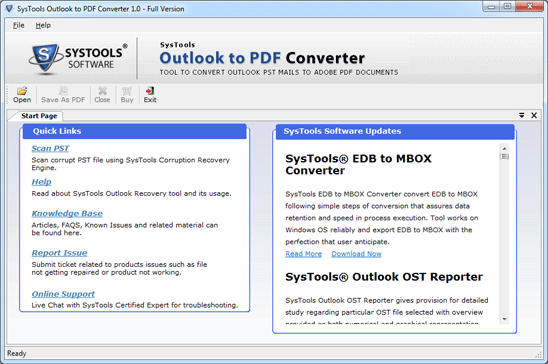Image resolution: width=548 pixels, height=364 pixels.
Task: Click the SysTools EDB to MBOX Converter heading
Action: [x=358, y=165]
